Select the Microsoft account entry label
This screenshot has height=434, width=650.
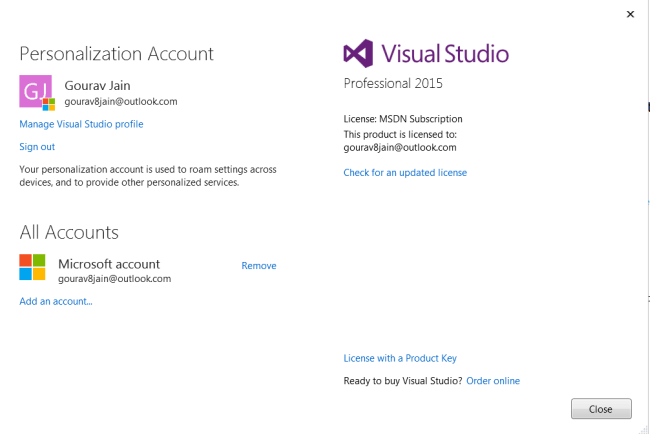(x=109, y=264)
